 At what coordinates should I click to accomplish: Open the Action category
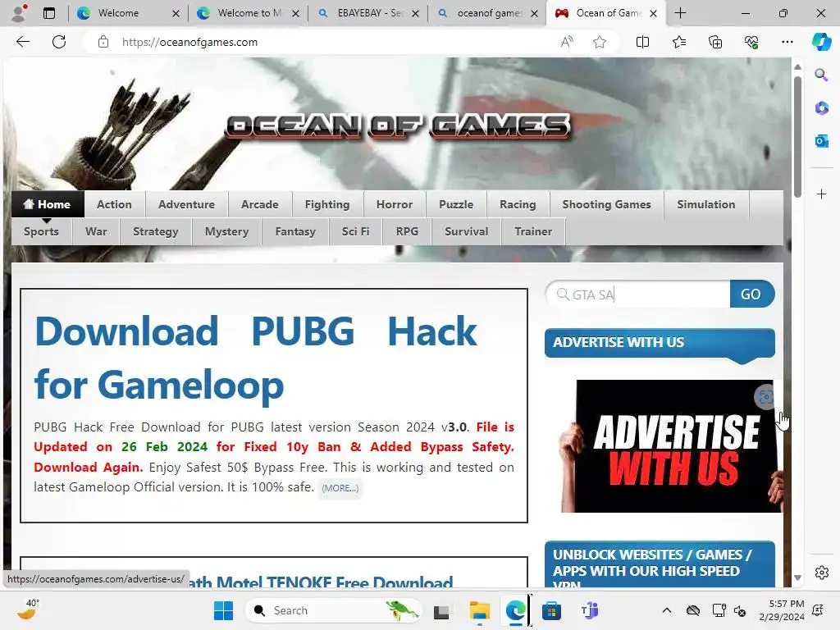[x=114, y=204]
